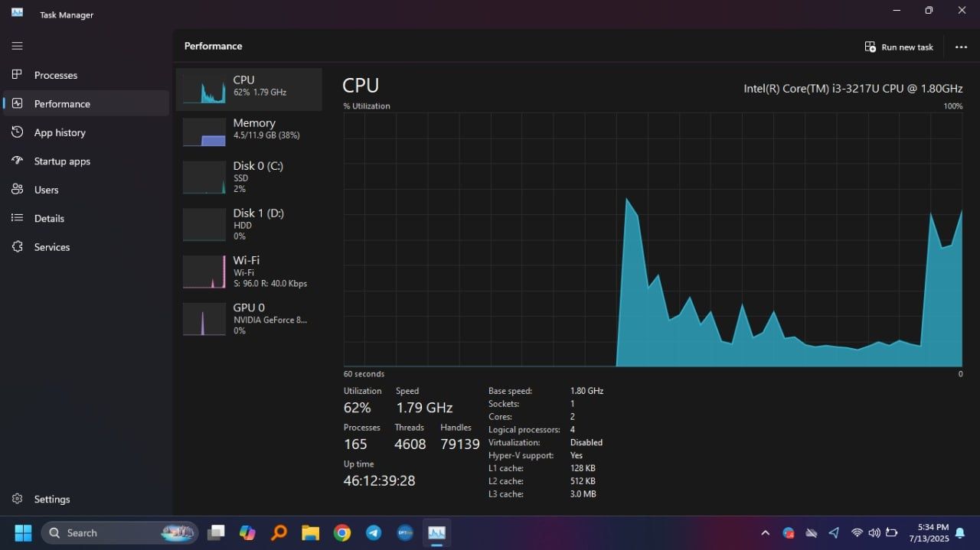
Task: Click the Hyper-V support Yes value
Action: click(577, 455)
